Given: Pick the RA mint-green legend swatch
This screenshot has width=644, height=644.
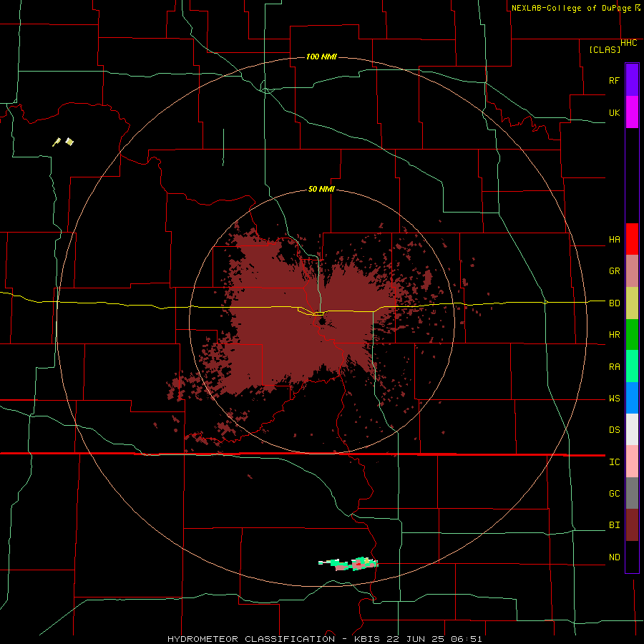Looking at the screenshot, I should click(632, 366).
